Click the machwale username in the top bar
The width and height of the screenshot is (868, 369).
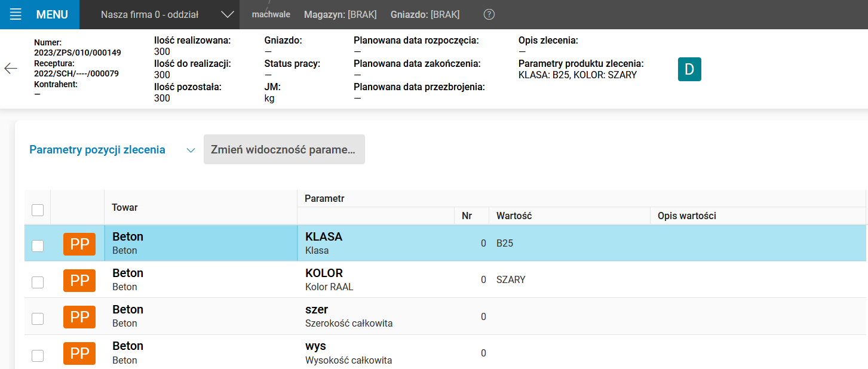[271, 14]
